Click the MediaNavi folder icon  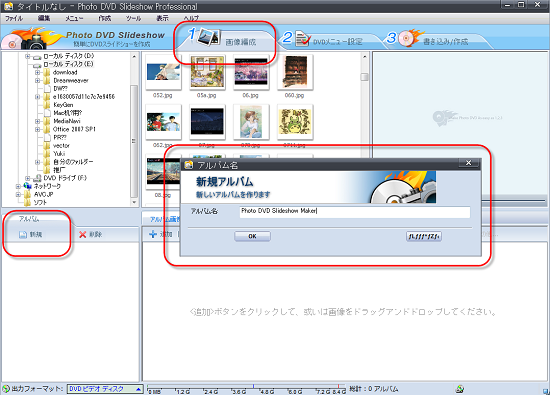pyautogui.click(x=47, y=121)
